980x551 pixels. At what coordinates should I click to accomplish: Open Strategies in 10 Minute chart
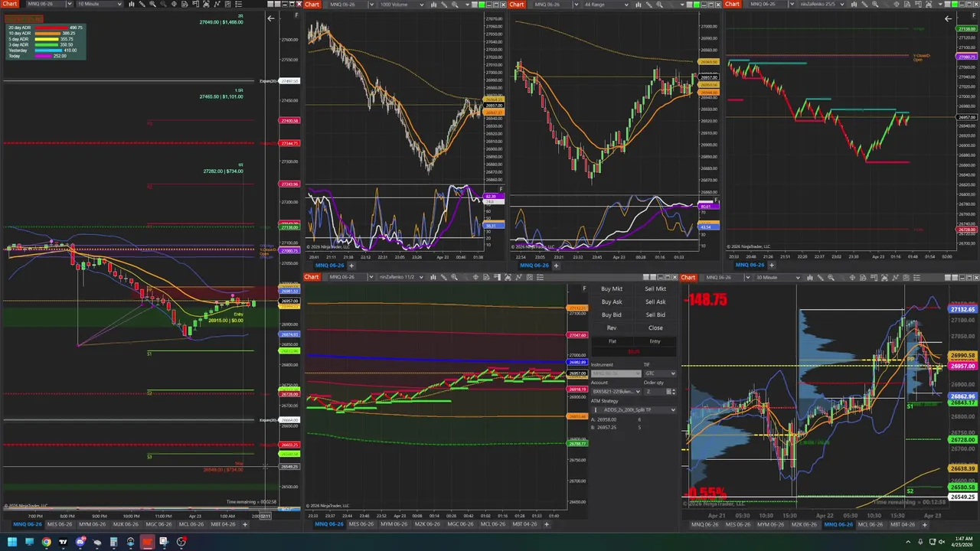[x=227, y=5]
